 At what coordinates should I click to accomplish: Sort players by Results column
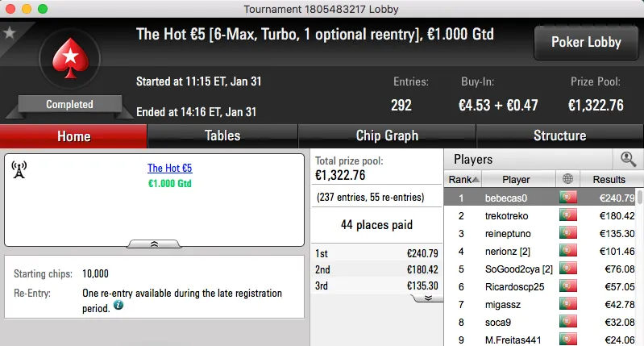coord(609,179)
